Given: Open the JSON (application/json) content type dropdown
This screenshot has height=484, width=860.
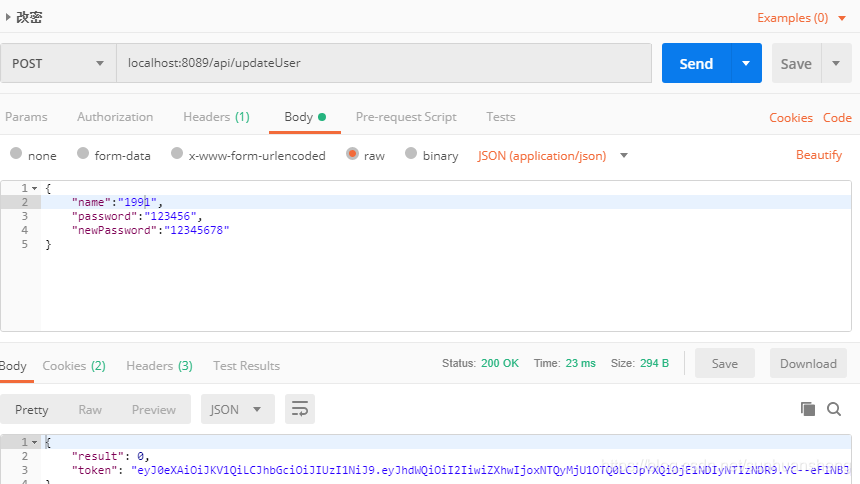Looking at the screenshot, I should pos(552,156).
